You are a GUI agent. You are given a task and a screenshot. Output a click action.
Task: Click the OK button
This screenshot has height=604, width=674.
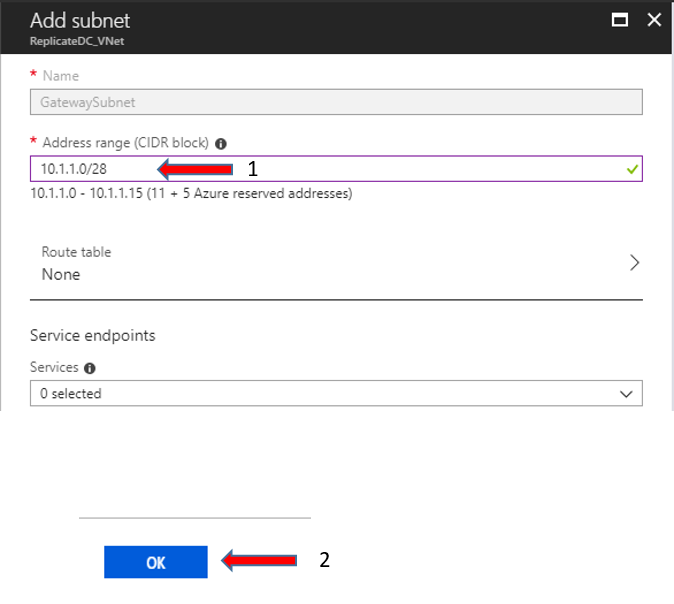[x=156, y=562]
